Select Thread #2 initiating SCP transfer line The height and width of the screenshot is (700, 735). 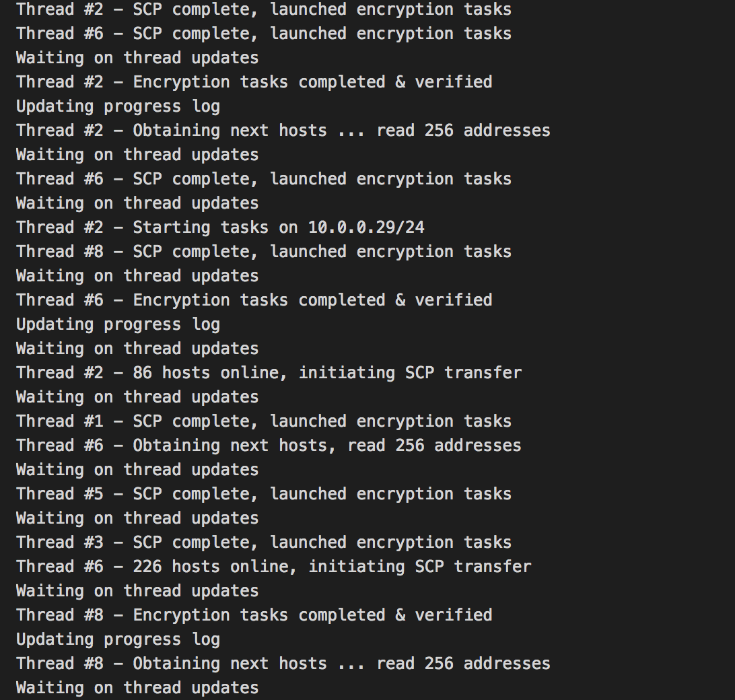269,373
